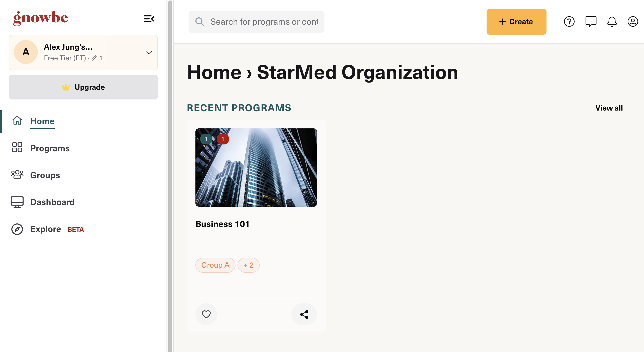The height and width of the screenshot is (352, 644).
Task: Click the gnowbe logo
Action: 40,18
